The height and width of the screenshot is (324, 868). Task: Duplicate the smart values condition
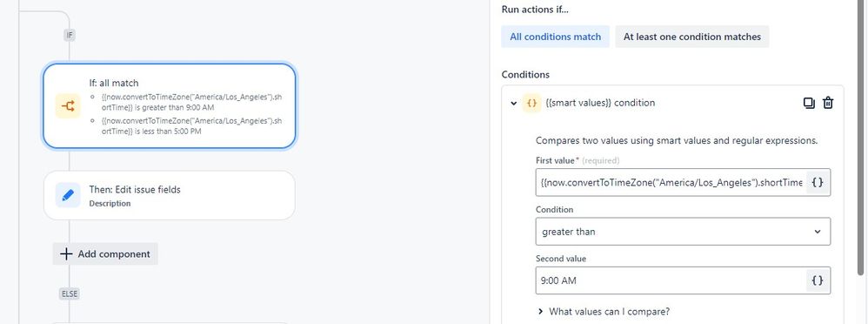(x=809, y=103)
